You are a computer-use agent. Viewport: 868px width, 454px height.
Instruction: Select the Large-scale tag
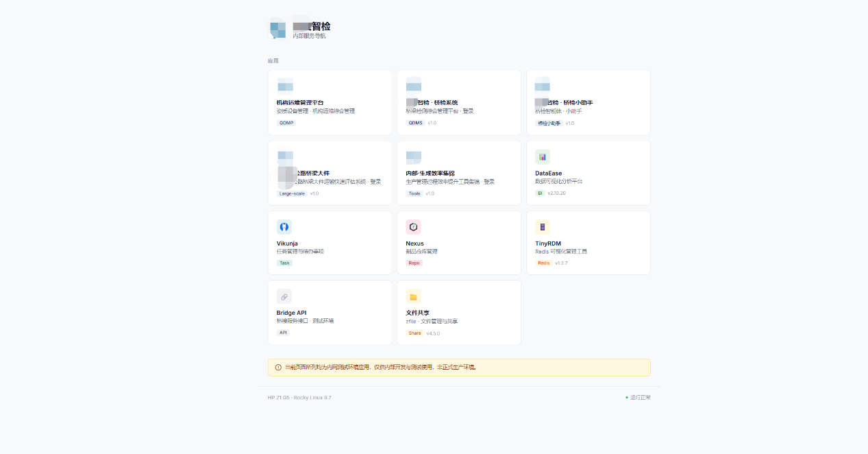click(x=292, y=193)
